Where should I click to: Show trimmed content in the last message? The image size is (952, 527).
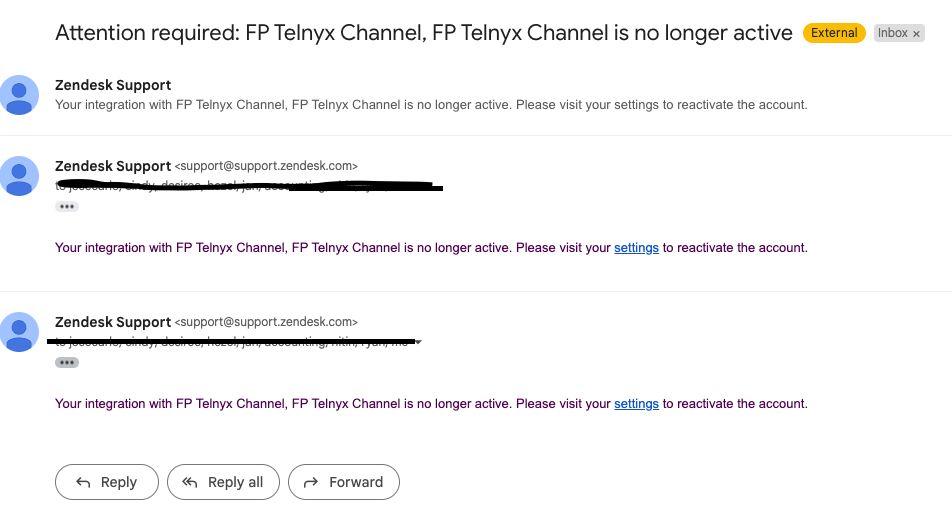pyautogui.click(x=67, y=363)
